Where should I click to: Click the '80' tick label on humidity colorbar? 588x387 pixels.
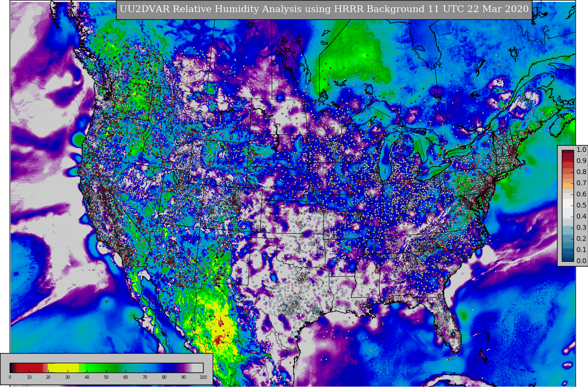point(164,377)
